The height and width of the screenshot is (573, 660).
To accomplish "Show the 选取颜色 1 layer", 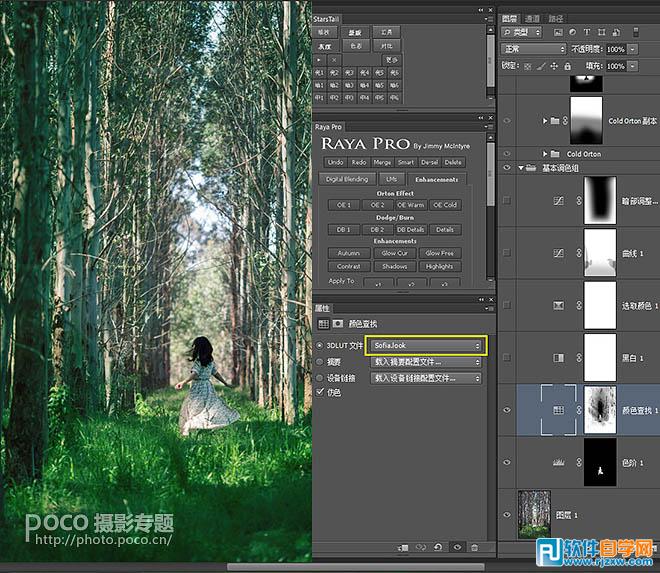I will pos(507,305).
